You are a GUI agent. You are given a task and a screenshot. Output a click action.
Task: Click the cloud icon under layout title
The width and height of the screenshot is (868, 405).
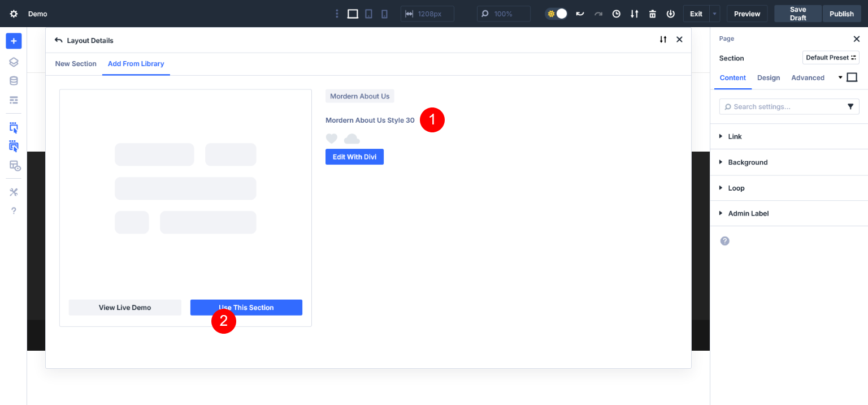coord(351,139)
